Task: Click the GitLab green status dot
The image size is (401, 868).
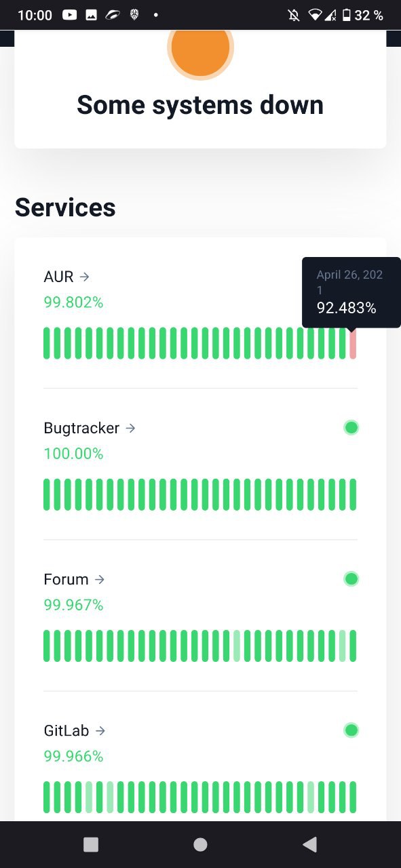Action: coord(351,730)
